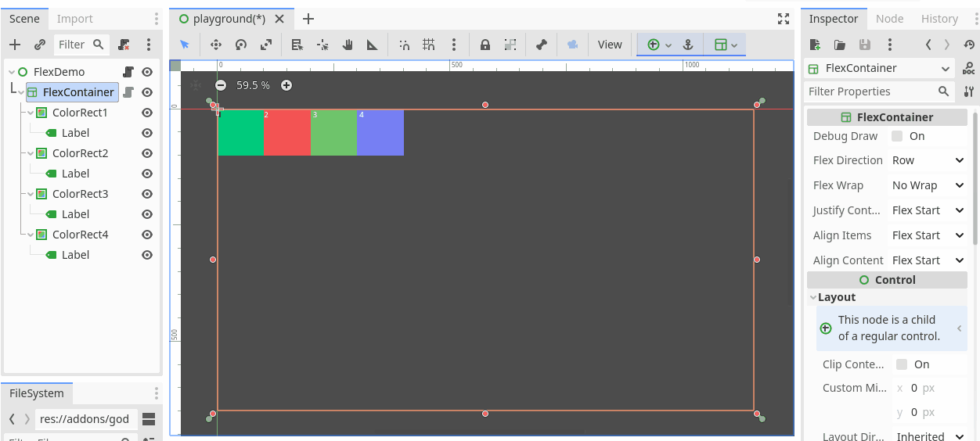The width and height of the screenshot is (980, 441).
Task: Switch to the Import tab
Action: click(75, 19)
